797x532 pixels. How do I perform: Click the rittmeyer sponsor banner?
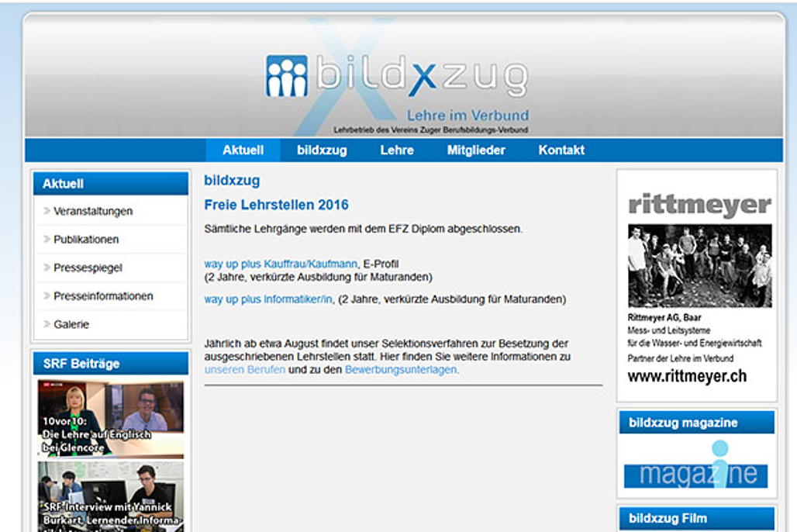(x=698, y=287)
